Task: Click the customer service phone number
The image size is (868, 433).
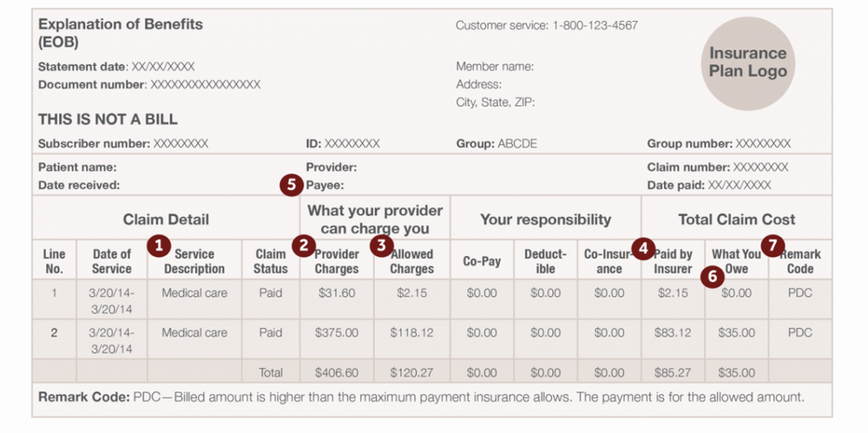Action: [595, 25]
